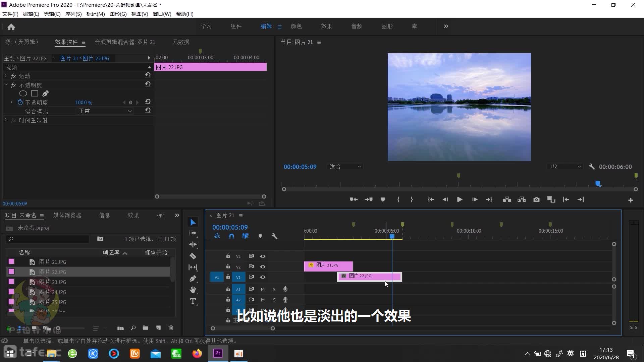Viewport: 644px width, 362px height.
Task: Show hidden Project panel tabs chevron
Action: tap(177, 215)
